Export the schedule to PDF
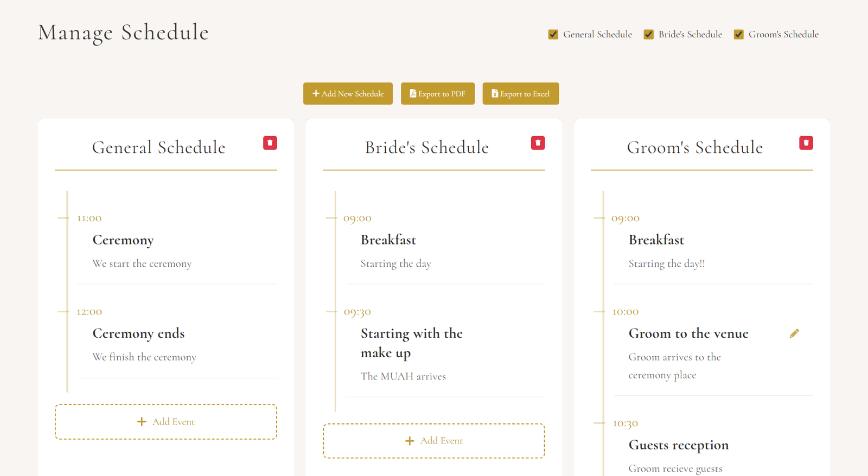Image resolution: width=868 pixels, height=476 pixels. click(438, 93)
